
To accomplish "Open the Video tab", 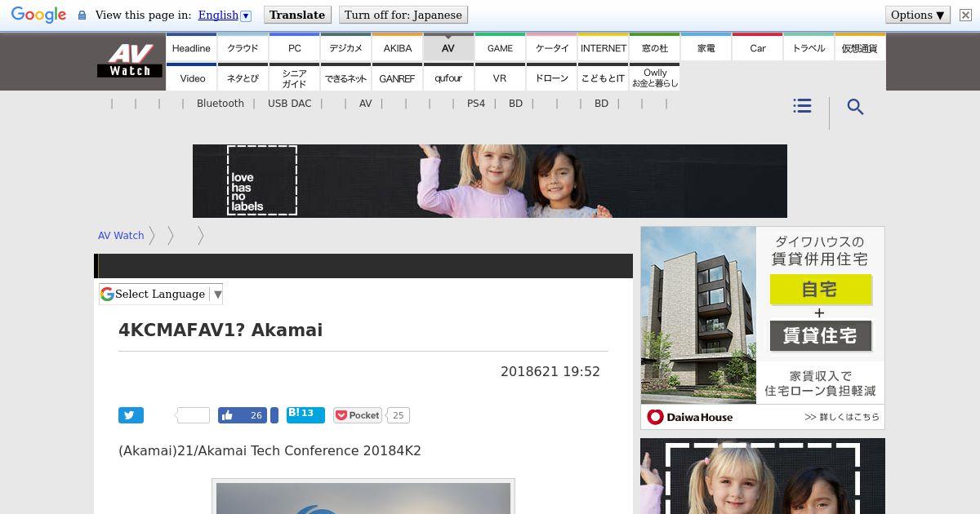I will coord(191,78).
